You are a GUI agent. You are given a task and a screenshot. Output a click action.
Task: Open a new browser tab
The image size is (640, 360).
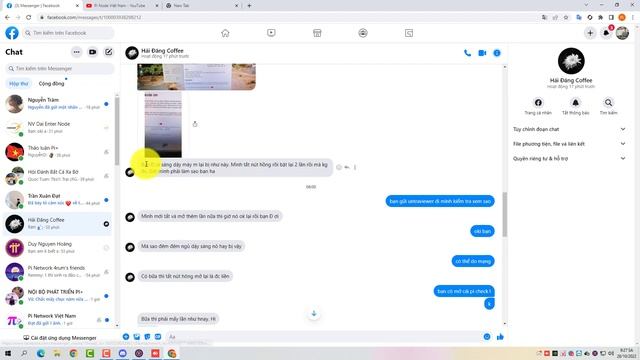tap(249, 6)
